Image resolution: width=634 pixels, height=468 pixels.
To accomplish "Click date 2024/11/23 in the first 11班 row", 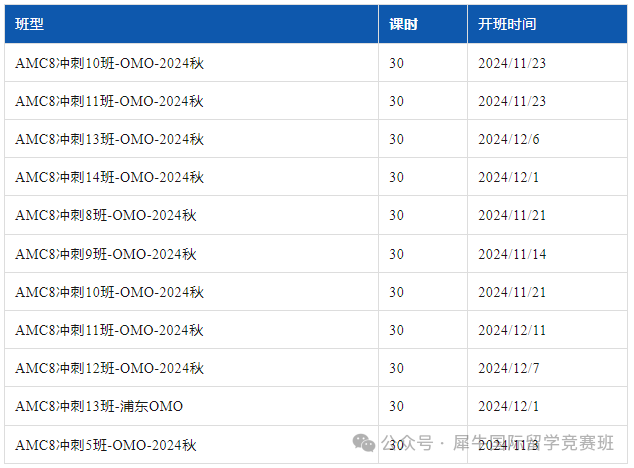I will click(x=512, y=101).
